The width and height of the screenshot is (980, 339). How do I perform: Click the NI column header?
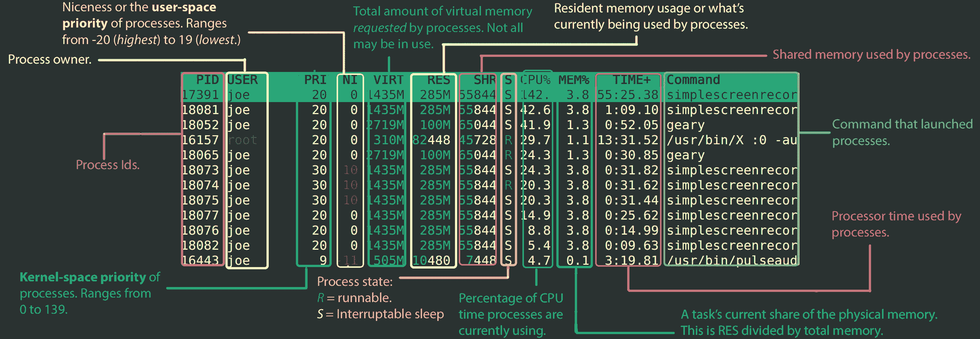pyautogui.click(x=350, y=80)
